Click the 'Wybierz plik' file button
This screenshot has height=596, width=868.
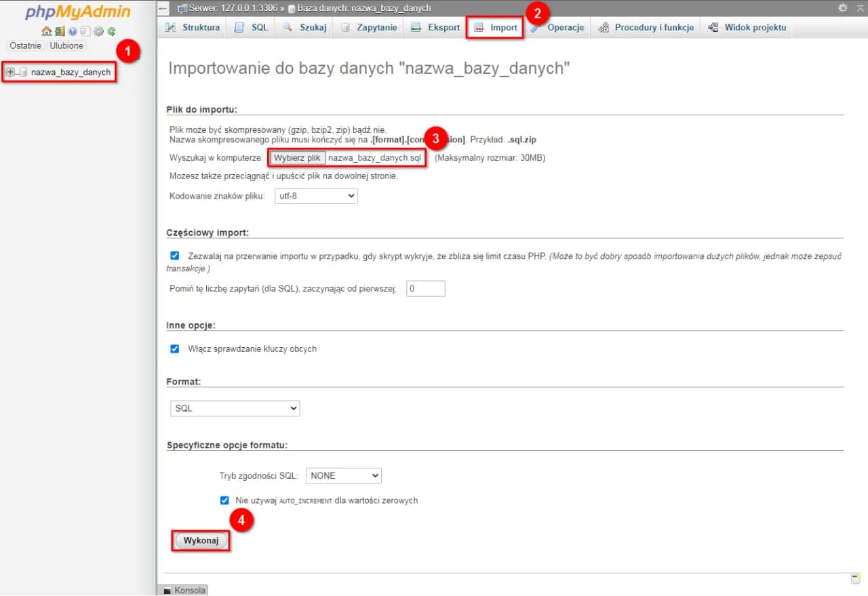(x=297, y=158)
